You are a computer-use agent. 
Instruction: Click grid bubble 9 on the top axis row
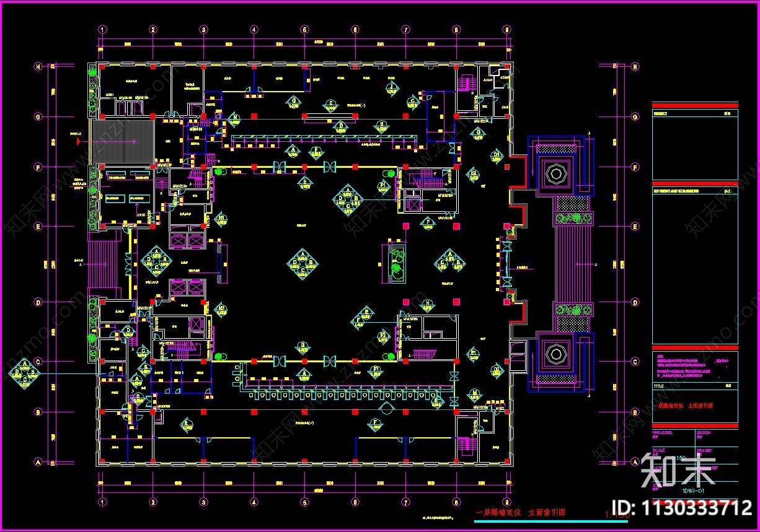coord(506,29)
